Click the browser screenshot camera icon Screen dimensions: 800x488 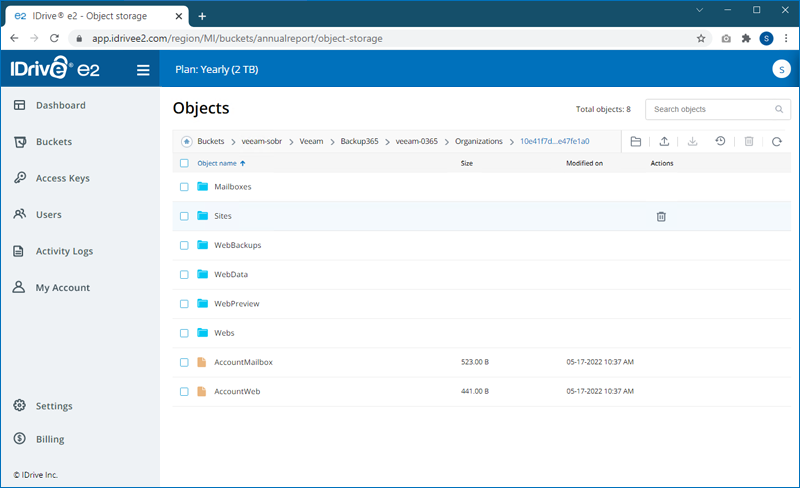pyautogui.click(x=726, y=38)
